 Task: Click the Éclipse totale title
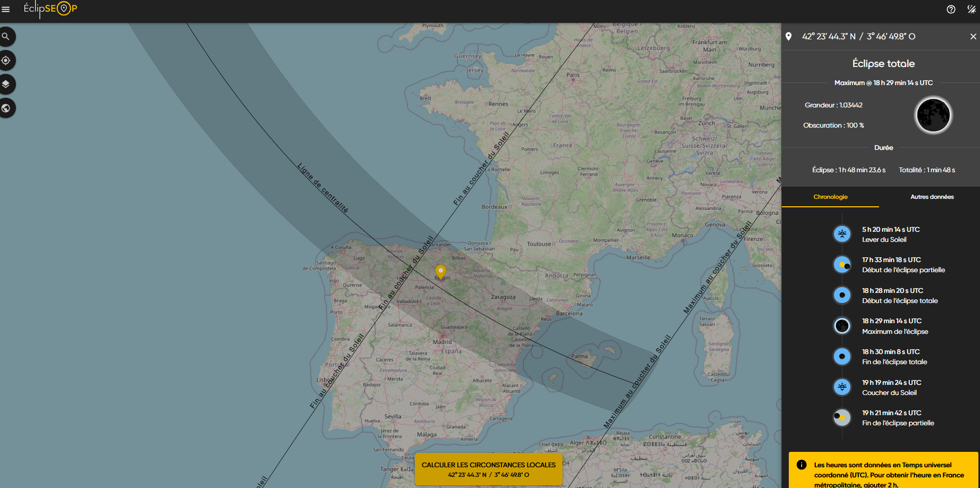point(883,63)
